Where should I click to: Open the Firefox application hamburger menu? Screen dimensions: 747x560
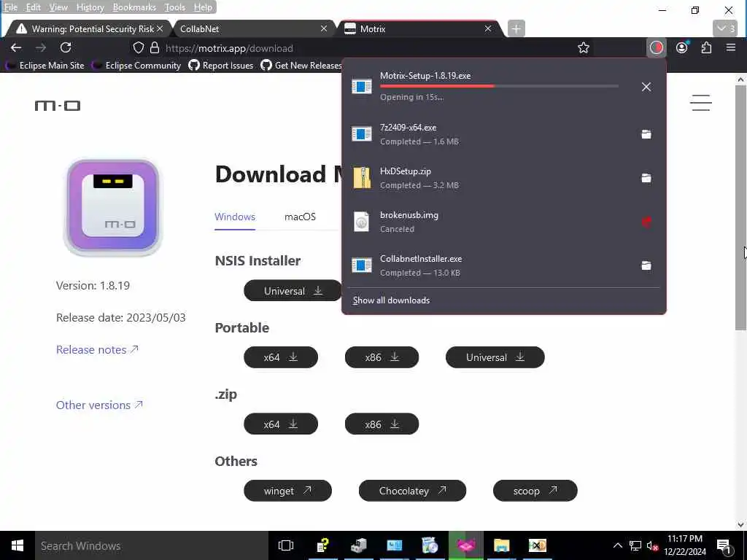(x=731, y=47)
